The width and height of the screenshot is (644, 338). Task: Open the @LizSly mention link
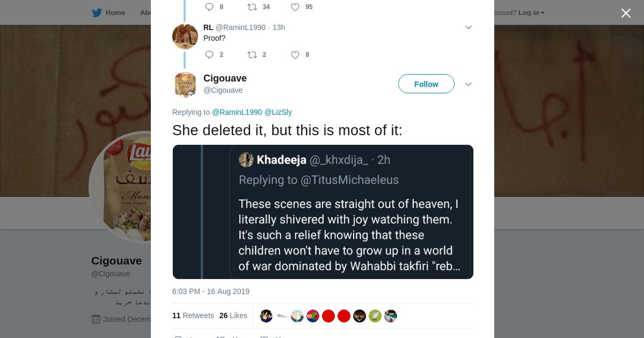pos(278,112)
